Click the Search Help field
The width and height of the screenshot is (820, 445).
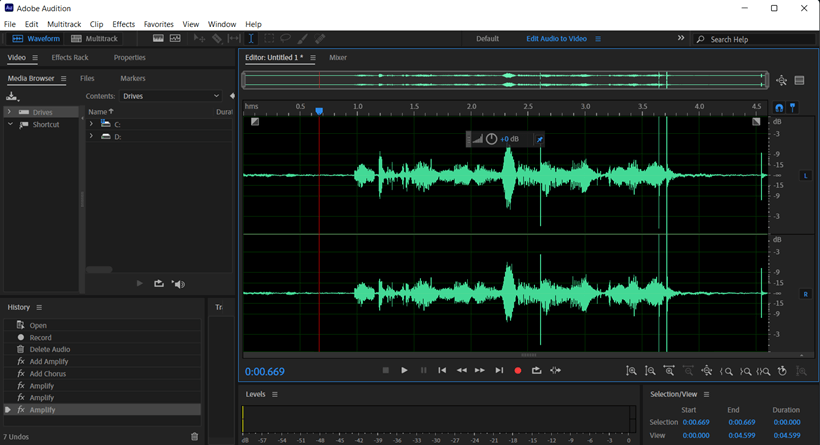754,39
